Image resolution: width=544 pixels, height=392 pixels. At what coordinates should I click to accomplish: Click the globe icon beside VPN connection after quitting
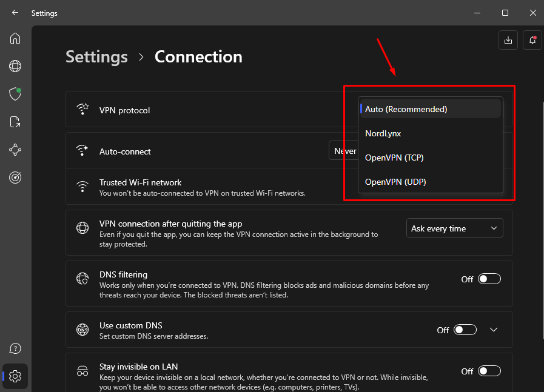tap(82, 228)
